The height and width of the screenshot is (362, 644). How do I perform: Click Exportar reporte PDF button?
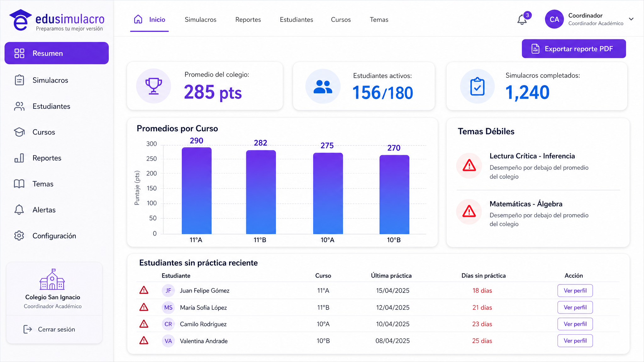tap(574, 49)
